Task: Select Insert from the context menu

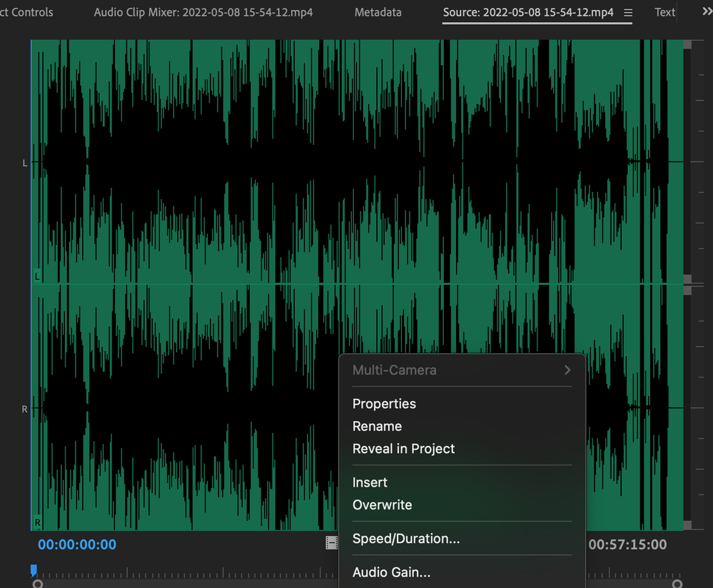Action: click(370, 482)
